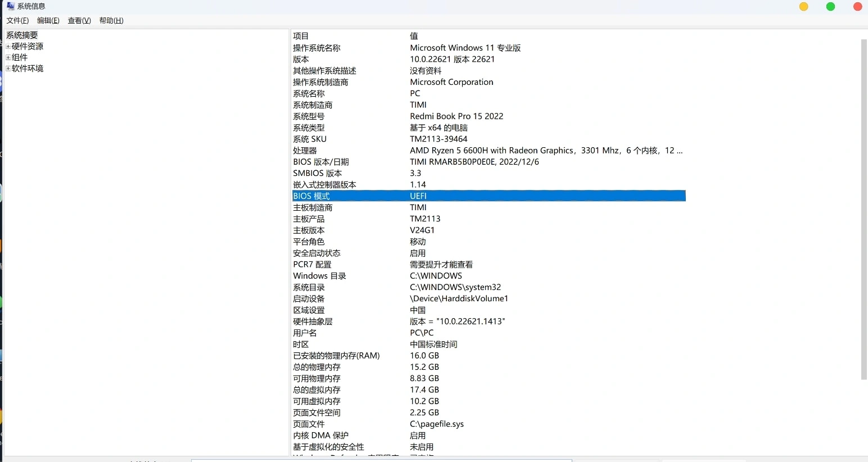Viewport: 868px width, 462px height.
Task: Click the 值 column header
Action: pos(414,36)
